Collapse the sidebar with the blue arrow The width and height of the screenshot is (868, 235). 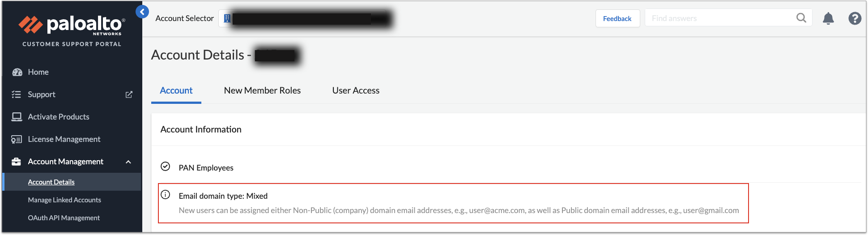tap(142, 12)
